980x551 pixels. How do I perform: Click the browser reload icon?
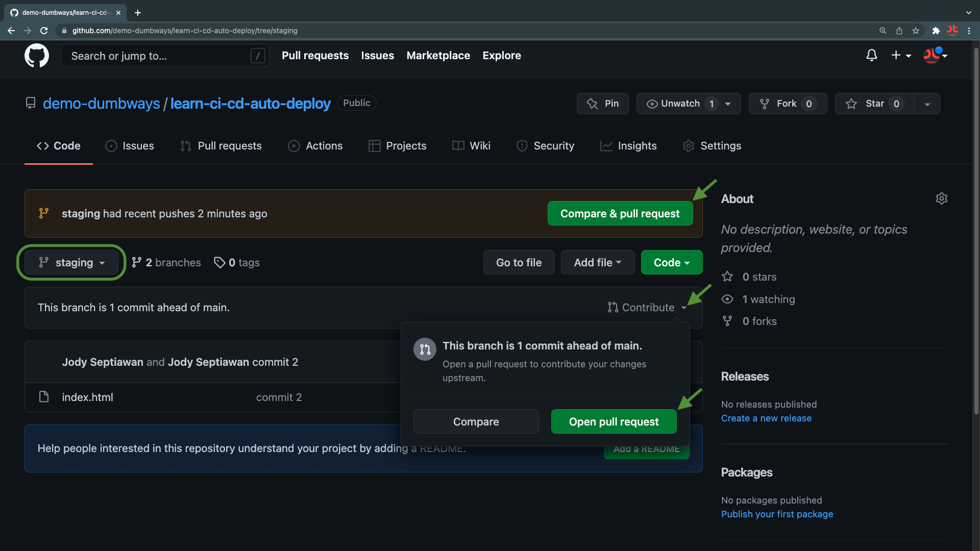point(44,31)
